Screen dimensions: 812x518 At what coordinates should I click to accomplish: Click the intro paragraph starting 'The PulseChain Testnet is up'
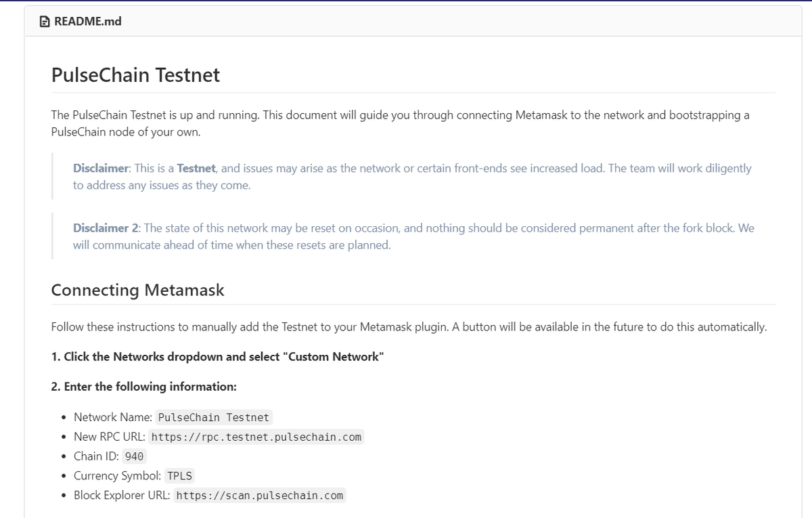[401, 123]
